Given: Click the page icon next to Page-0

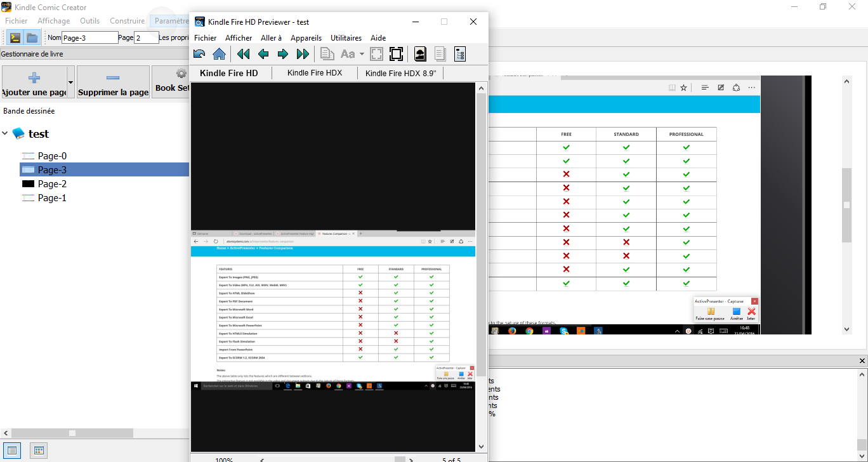Looking at the screenshot, I should pyautogui.click(x=28, y=156).
